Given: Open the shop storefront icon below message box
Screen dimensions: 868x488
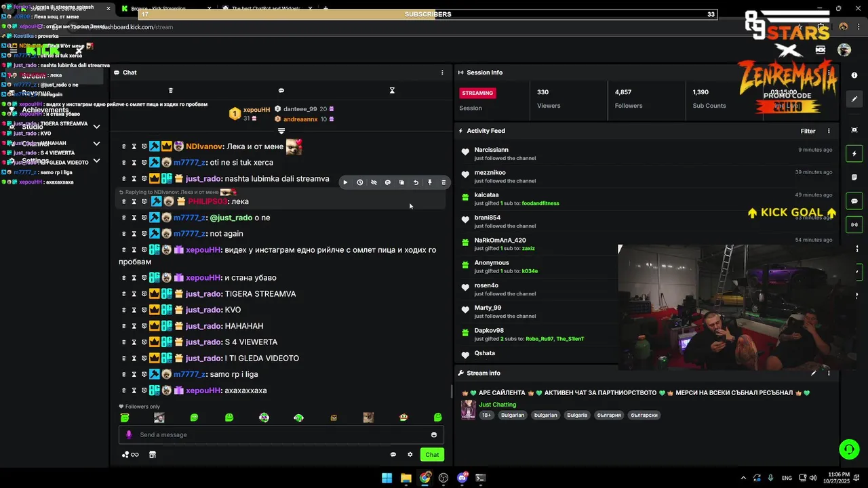Looking at the screenshot, I should click(x=152, y=455).
